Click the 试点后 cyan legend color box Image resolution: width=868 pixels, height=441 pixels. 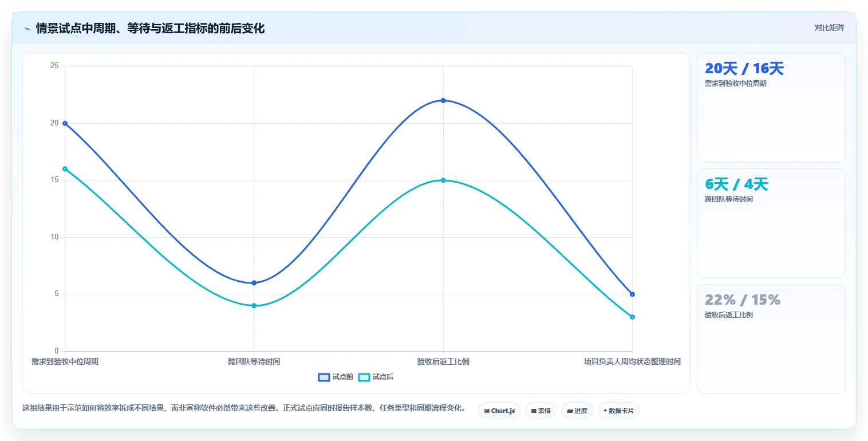[x=364, y=377]
